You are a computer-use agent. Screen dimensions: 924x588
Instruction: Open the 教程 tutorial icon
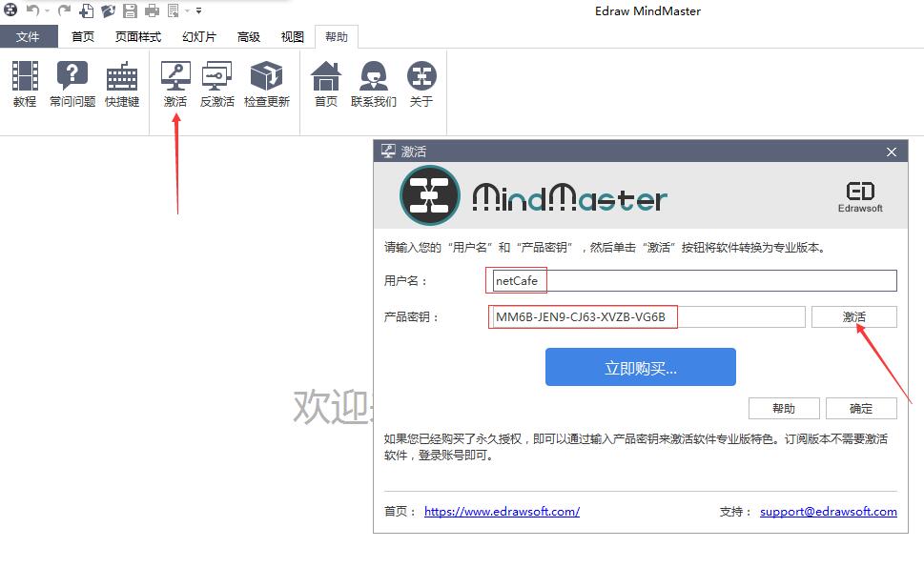pos(25,84)
